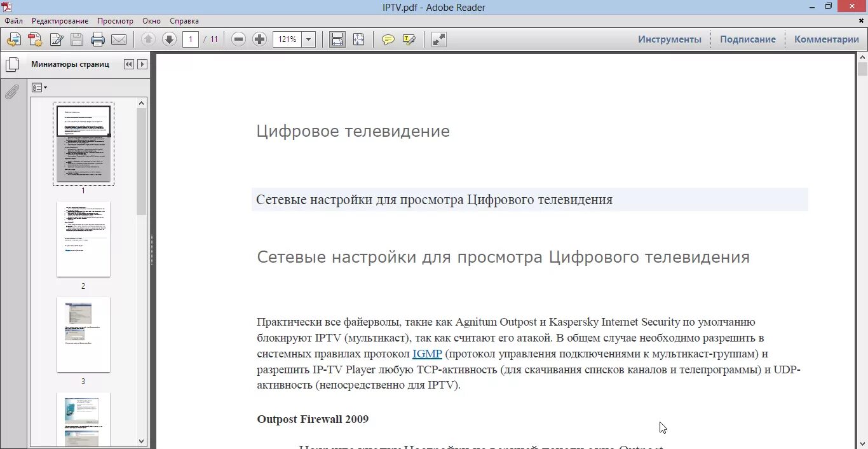This screenshot has height=449, width=868.
Task: Open the attachments paperclip panel
Action: tap(12, 93)
